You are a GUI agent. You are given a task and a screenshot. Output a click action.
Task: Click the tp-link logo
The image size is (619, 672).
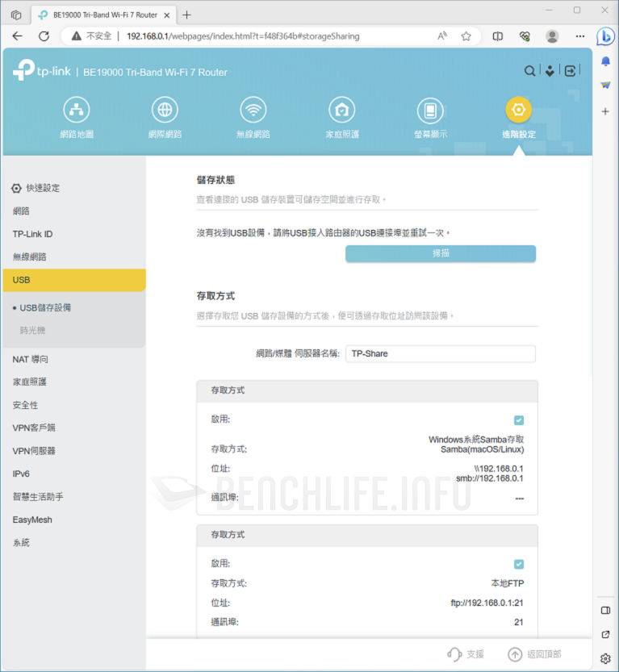point(42,70)
